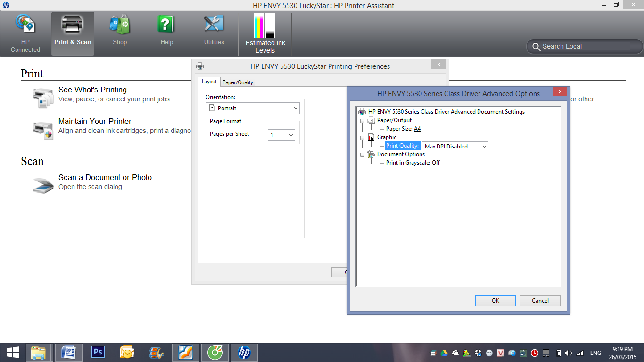
Task: Select the Paper/Output tree item
Action: pos(394,120)
